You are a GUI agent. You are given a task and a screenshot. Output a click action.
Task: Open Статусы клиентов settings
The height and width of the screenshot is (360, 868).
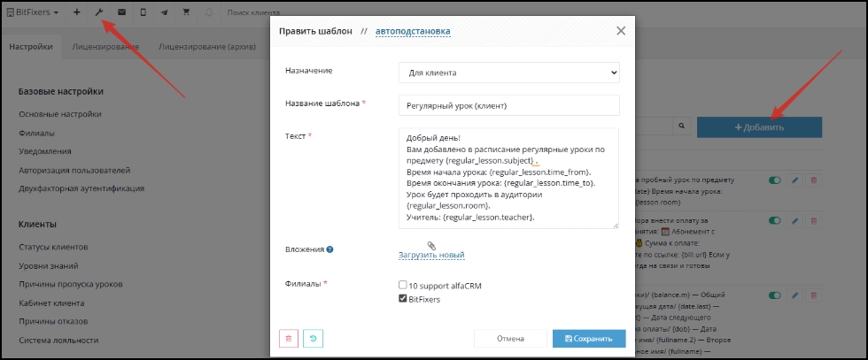tap(53, 247)
